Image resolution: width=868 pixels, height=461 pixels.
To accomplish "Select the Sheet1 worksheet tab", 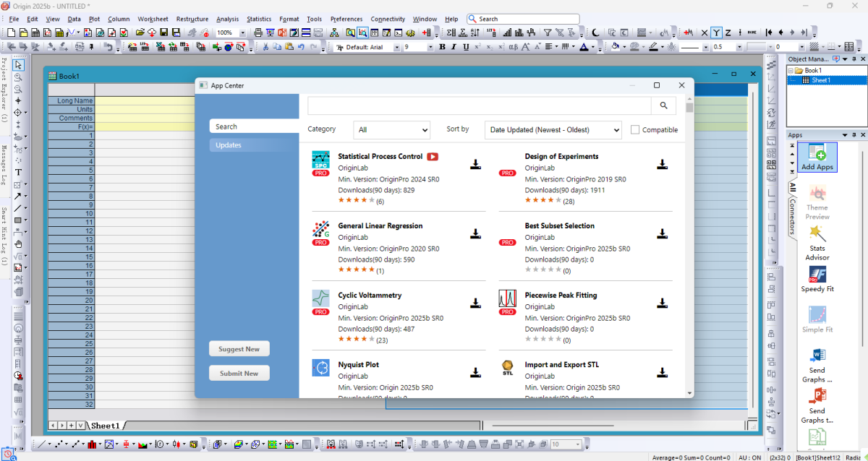I will pyautogui.click(x=105, y=426).
